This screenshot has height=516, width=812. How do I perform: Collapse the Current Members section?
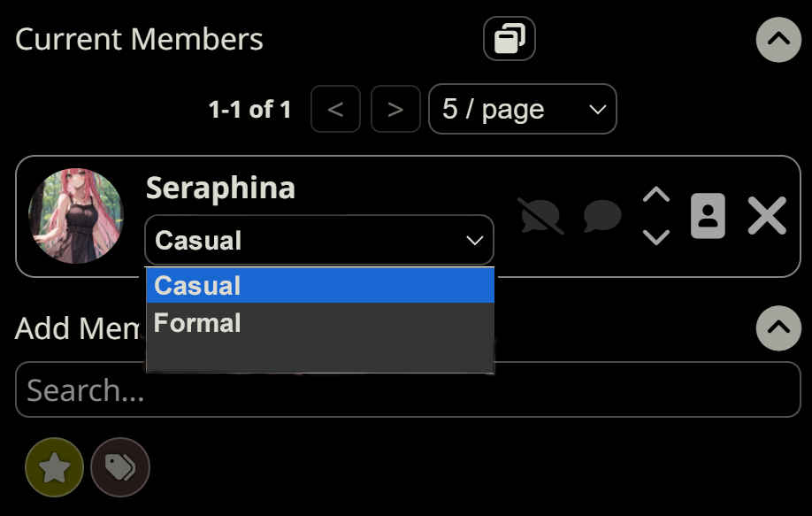click(x=778, y=39)
